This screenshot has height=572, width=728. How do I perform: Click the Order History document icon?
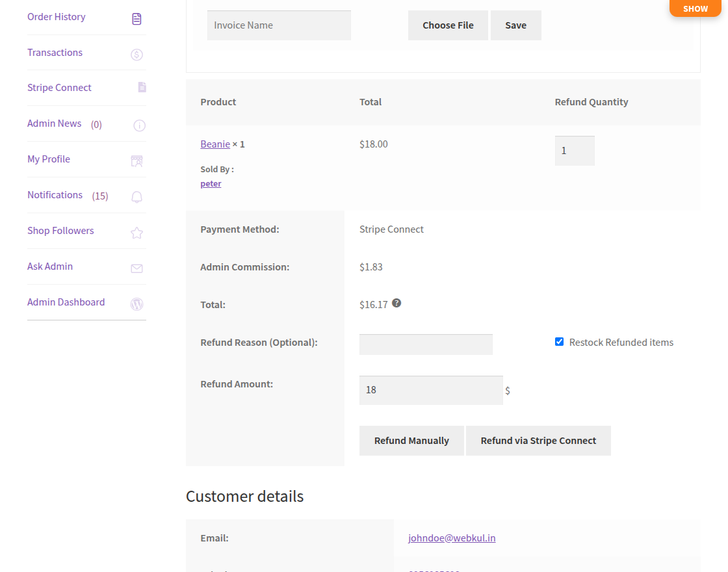coord(136,19)
